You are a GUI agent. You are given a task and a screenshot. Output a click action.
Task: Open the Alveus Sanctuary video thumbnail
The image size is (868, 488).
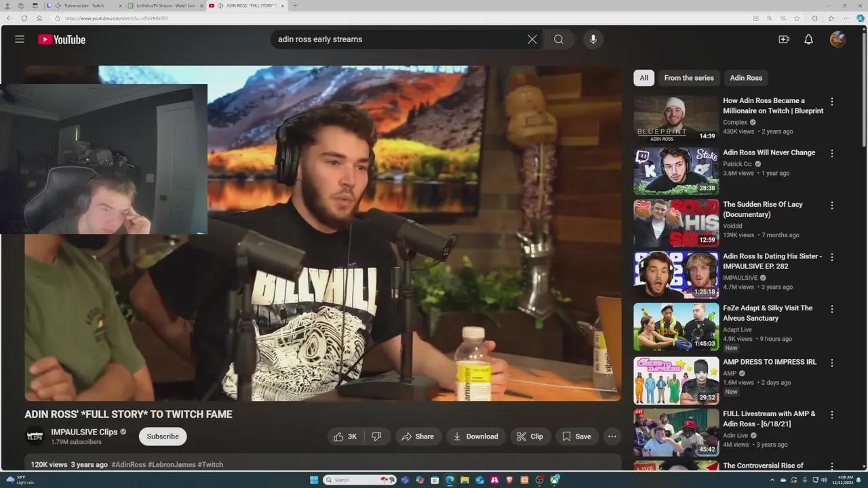coord(676,327)
